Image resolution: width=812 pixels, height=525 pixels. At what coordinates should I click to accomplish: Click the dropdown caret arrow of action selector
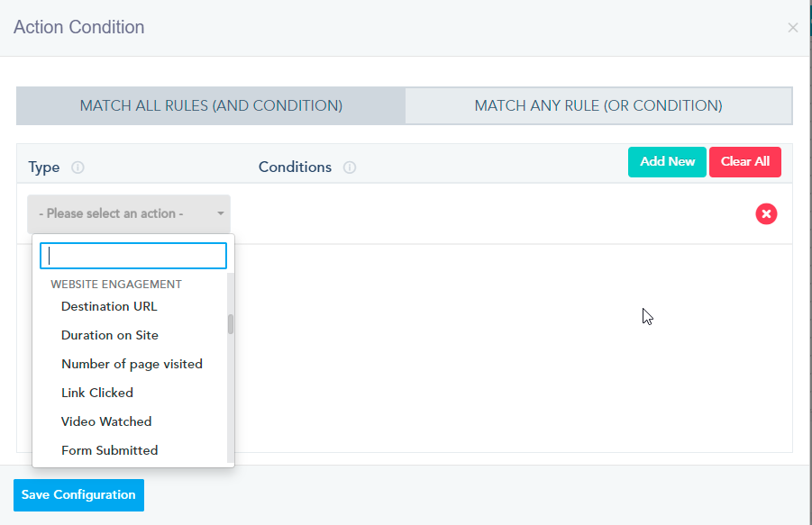(221, 213)
